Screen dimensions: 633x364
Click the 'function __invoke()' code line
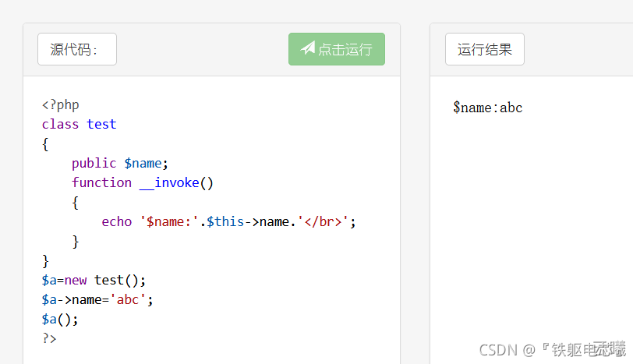(143, 183)
